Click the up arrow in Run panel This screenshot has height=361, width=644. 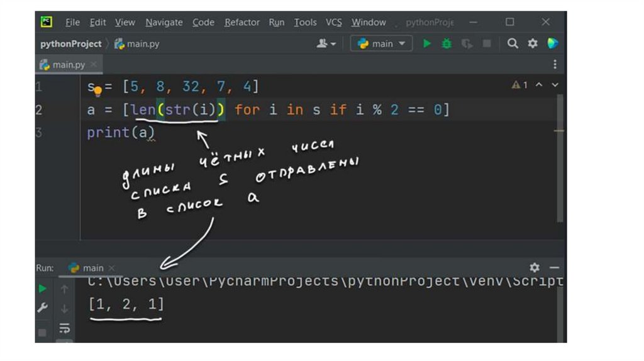(64, 289)
